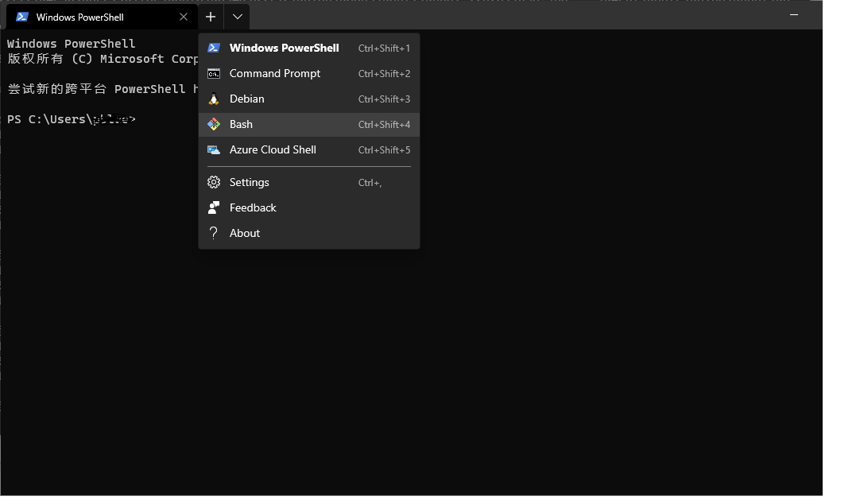Choose Windows PowerShell profile from menu

click(x=309, y=48)
